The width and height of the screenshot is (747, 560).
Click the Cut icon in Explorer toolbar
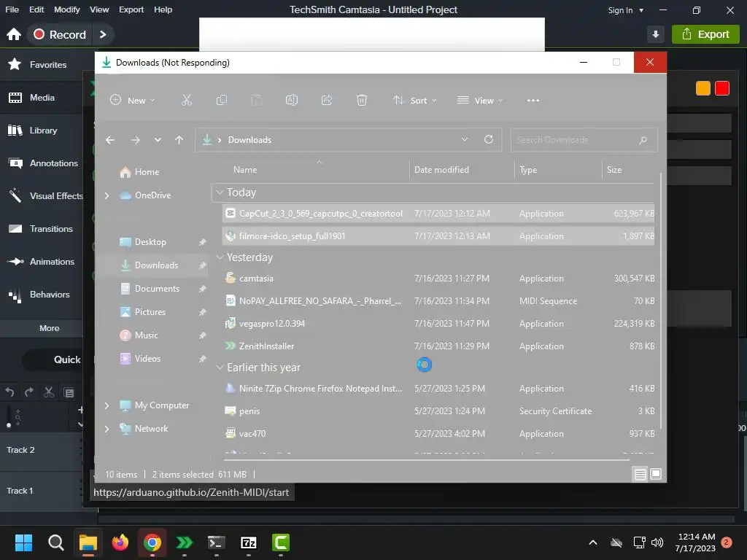[x=187, y=100]
